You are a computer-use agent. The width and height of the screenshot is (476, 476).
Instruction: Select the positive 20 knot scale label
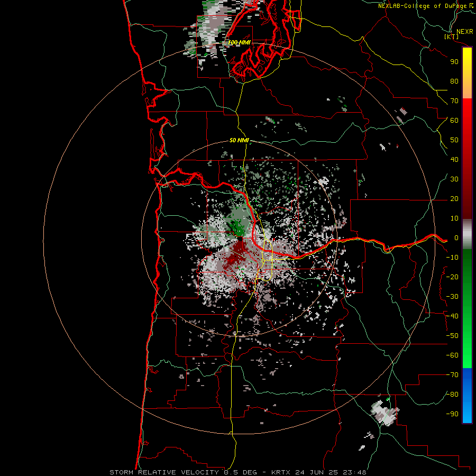click(454, 199)
